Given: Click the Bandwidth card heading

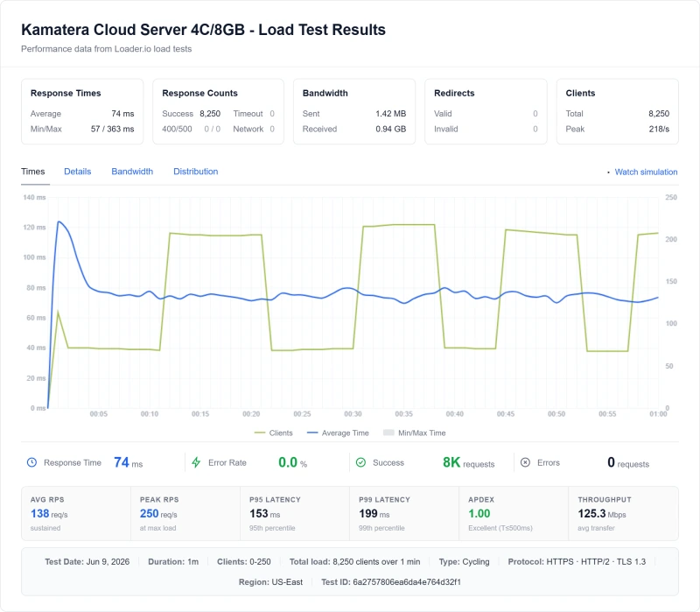Looking at the screenshot, I should point(325,93).
